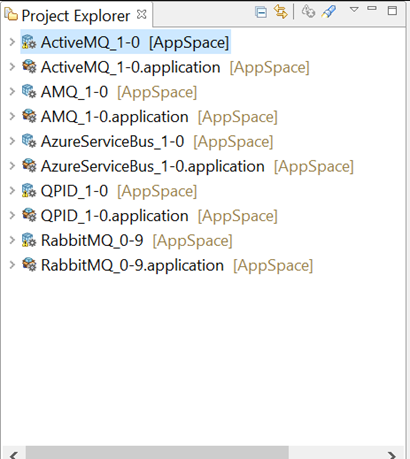Click the new project wizard icon

pyautogui.click(x=308, y=11)
